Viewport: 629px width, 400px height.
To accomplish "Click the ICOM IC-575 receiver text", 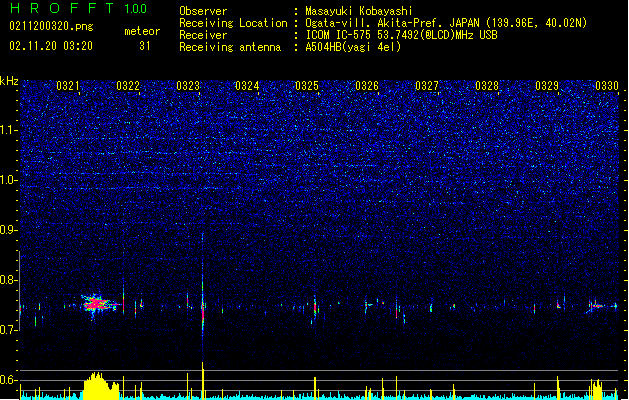I will point(401,35).
